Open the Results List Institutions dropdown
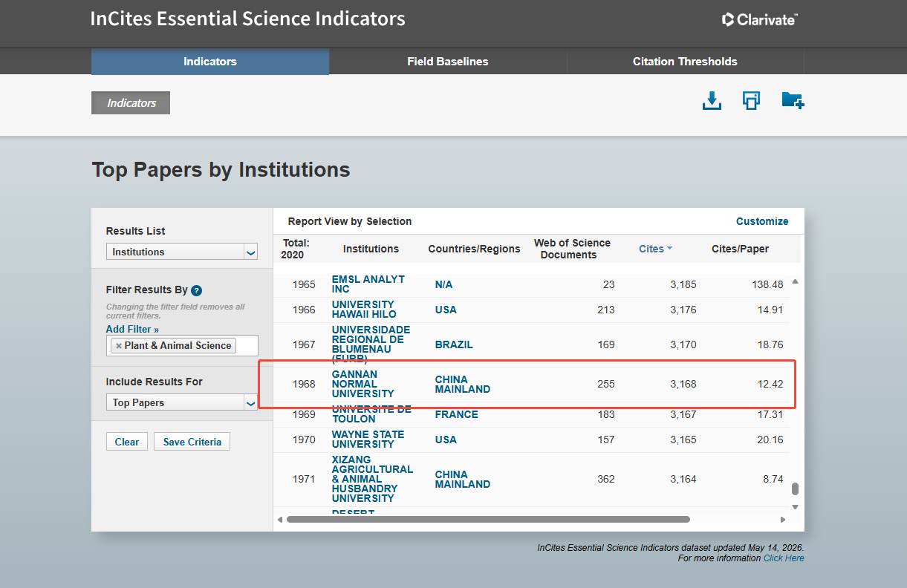This screenshot has width=907, height=588. pos(182,252)
